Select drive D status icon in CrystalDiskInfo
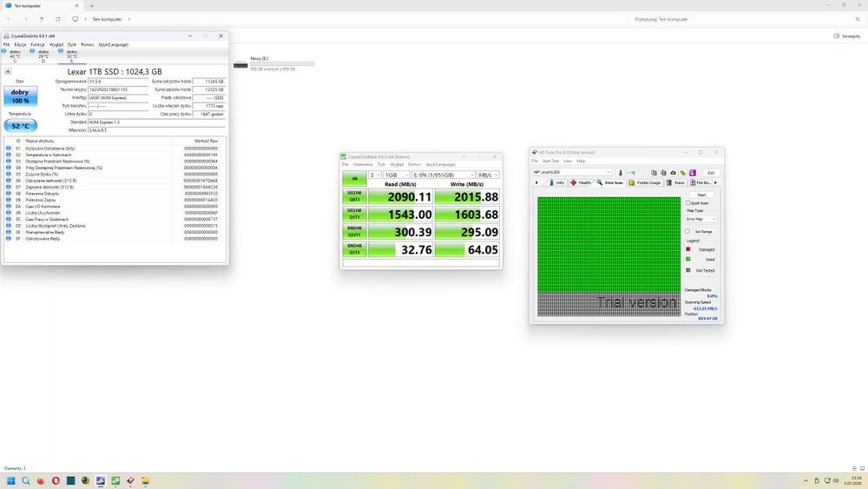 pos(32,51)
